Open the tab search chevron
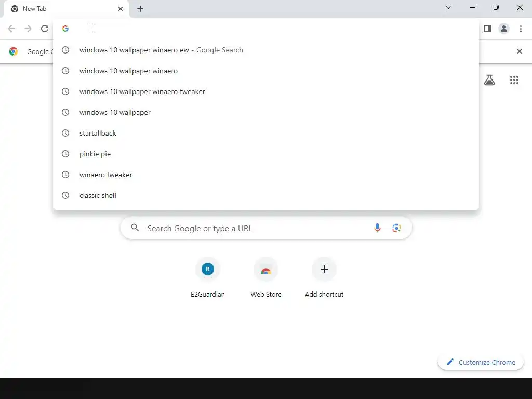 click(448, 7)
